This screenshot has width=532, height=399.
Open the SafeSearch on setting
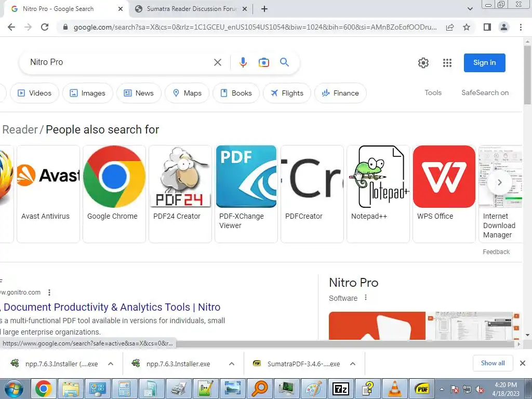pos(485,92)
